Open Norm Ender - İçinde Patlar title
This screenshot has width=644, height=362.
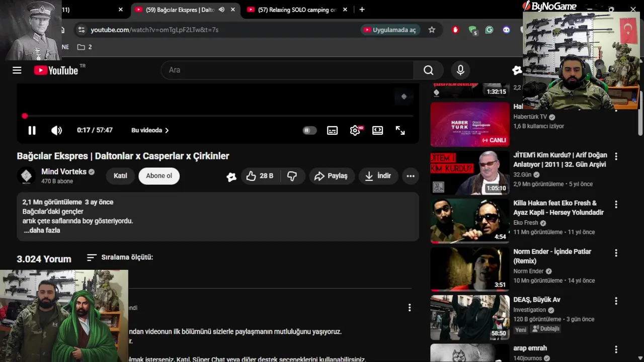(x=552, y=256)
